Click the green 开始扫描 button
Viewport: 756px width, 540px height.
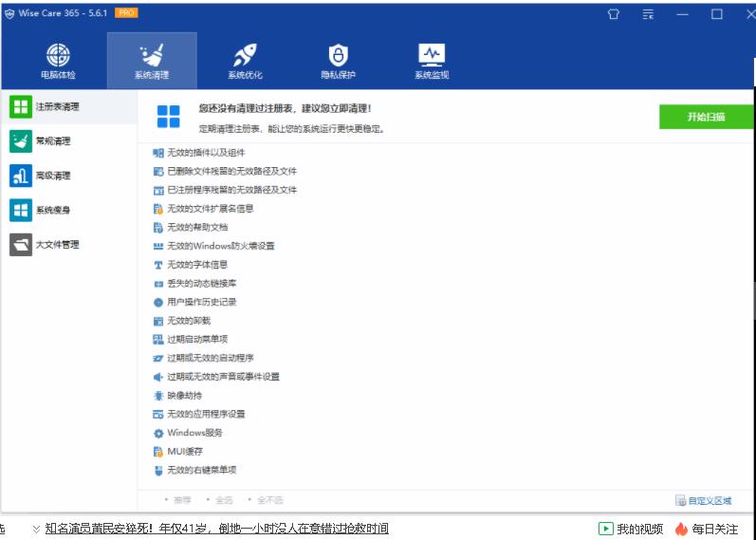pyautogui.click(x=706, y=117)
